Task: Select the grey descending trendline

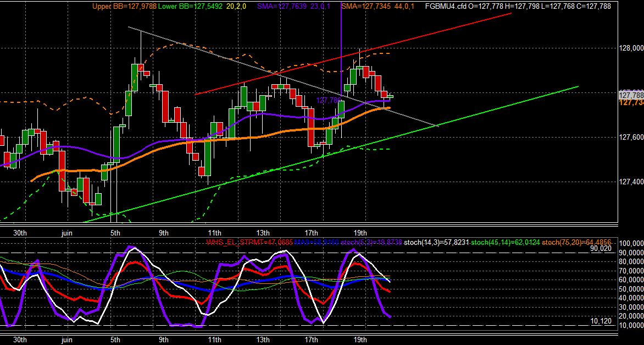Action: pyautogui.click(x=284, y=76)
